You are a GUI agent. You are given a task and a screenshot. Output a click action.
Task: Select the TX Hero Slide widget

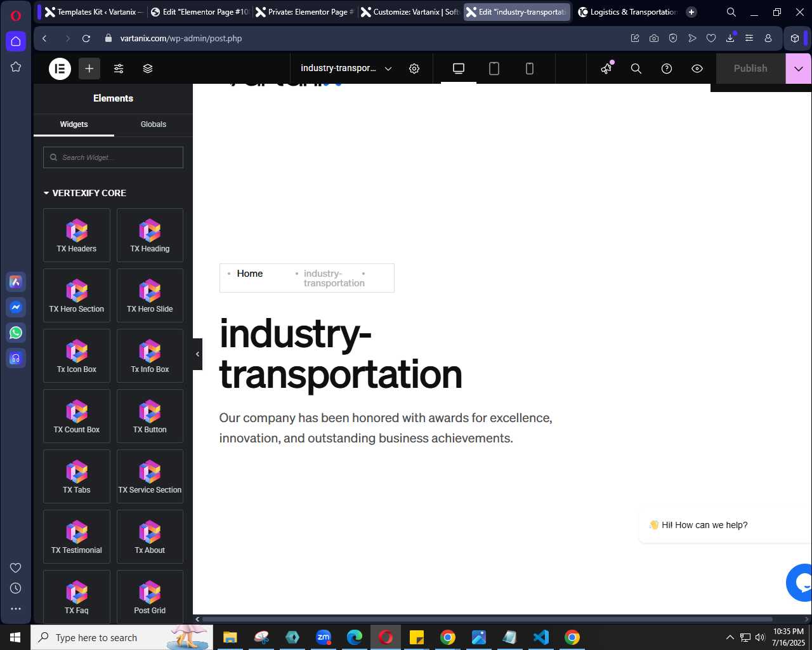[150, 296]
